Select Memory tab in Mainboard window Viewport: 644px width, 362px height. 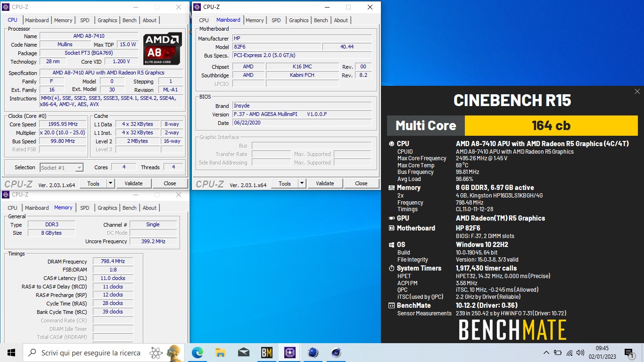tap(255, 20)
